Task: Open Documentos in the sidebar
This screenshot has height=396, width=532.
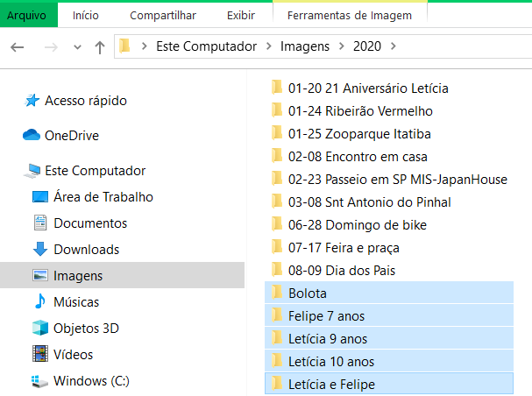Action: 90,223
